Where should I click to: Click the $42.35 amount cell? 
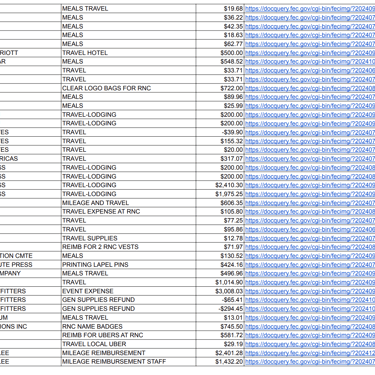220,26
